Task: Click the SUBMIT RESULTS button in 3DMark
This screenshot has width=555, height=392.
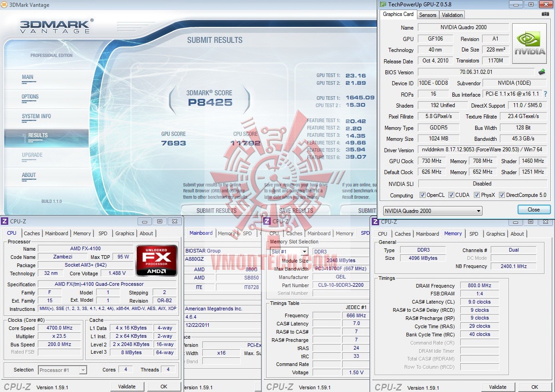Action: (x=216, y=210)
